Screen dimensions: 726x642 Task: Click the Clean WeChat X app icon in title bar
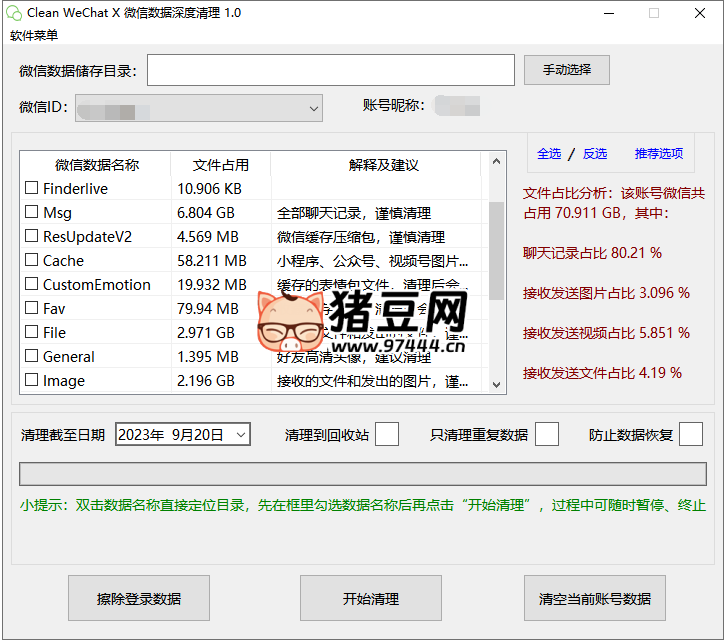[x=14, y=13]
